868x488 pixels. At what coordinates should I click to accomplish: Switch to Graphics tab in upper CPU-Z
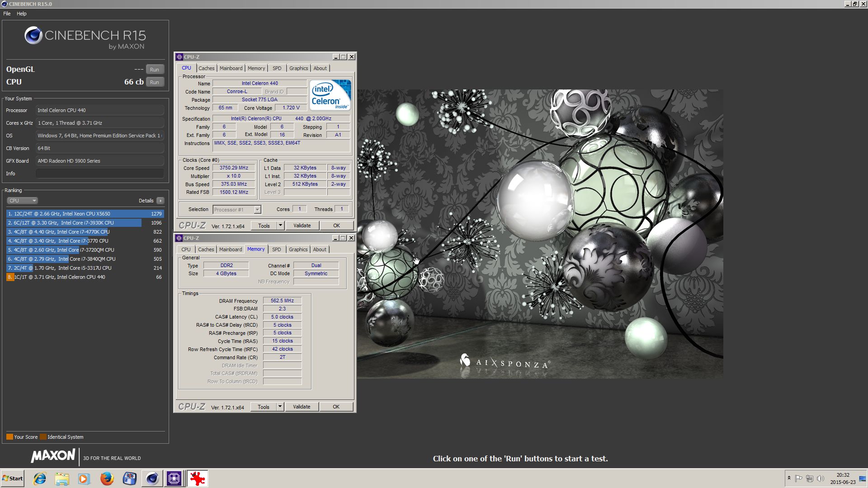299,68
